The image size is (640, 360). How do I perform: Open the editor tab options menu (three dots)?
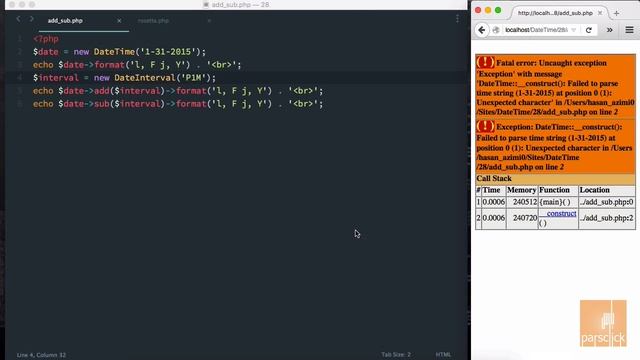[x=457, y=19]
